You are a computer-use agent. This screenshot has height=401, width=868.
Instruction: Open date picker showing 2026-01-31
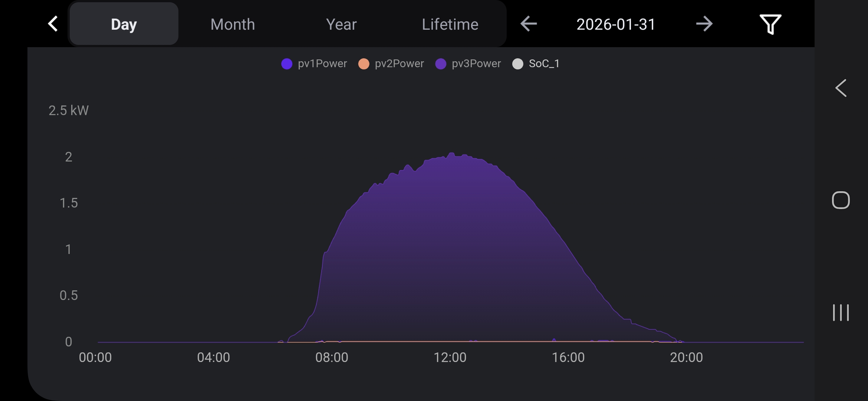(616, 24)
